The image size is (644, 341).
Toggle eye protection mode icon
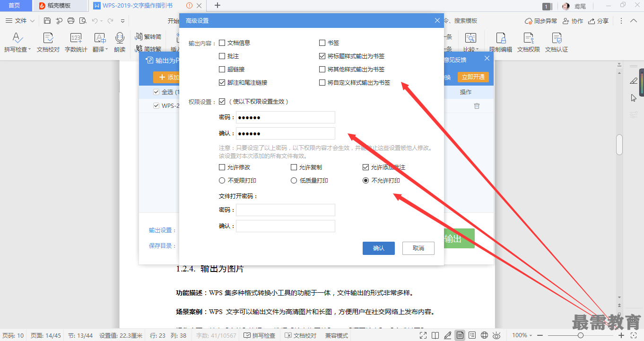496,335
